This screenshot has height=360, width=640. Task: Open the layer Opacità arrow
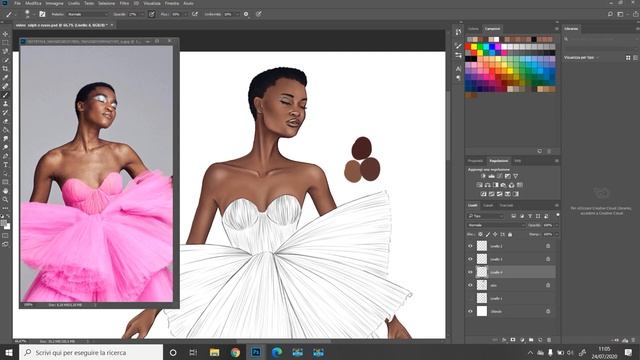click(x=556, y=225)
